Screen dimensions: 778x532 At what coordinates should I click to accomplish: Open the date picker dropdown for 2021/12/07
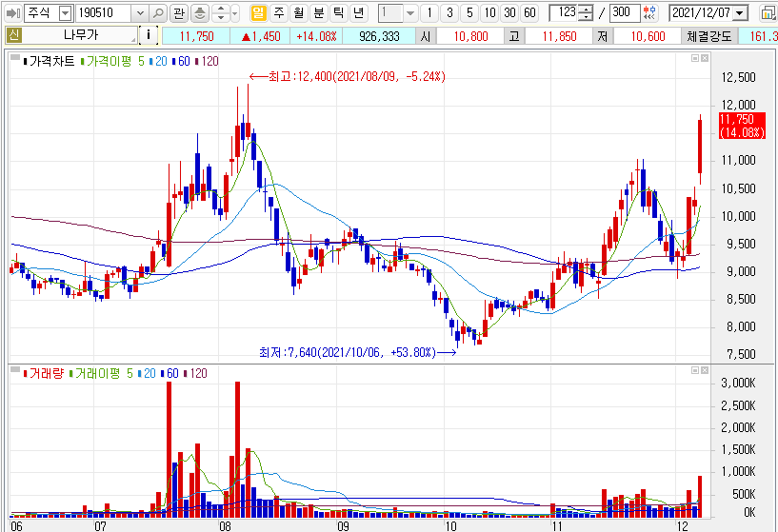pyautogui.click(x=740, y=13)
